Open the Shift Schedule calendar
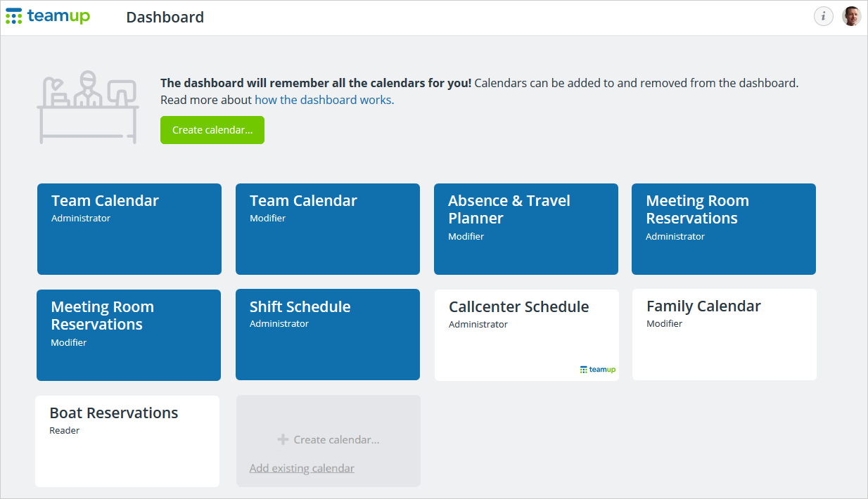868x499 pixels. [328, 335]
